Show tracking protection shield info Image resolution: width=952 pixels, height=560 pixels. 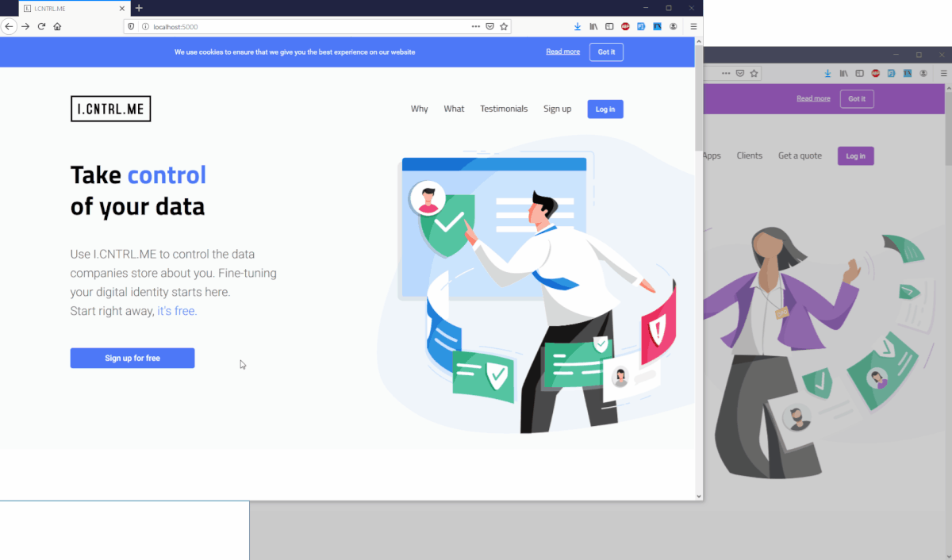132,26
